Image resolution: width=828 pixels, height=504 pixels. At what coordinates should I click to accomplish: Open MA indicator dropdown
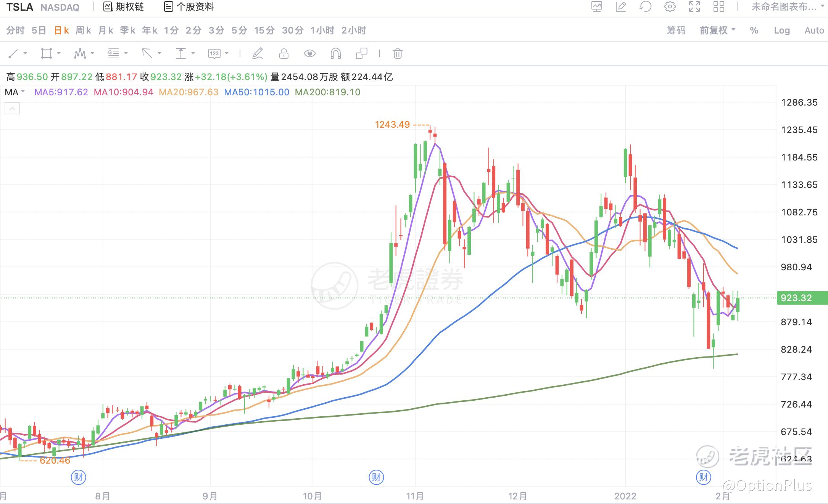point(15,92)
